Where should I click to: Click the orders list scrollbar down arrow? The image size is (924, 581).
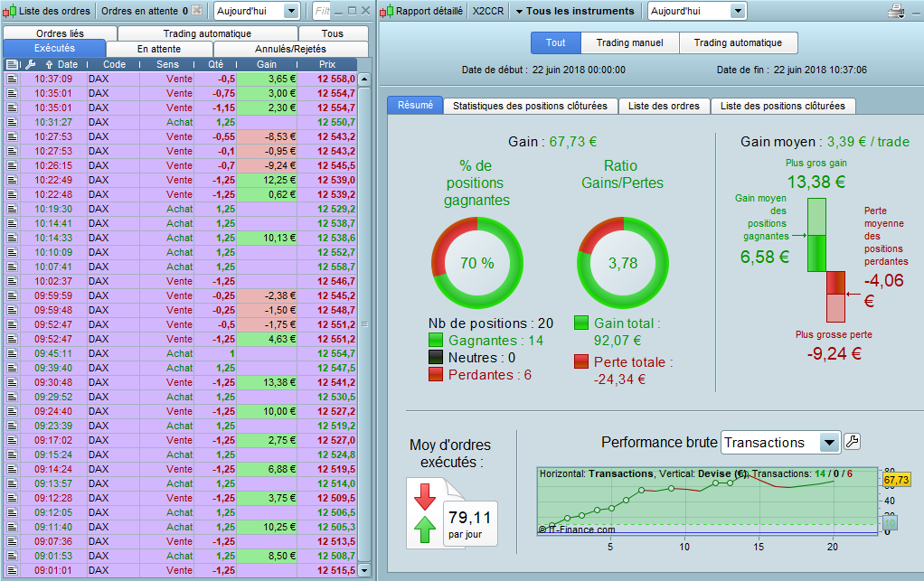[x=364, y=570]
